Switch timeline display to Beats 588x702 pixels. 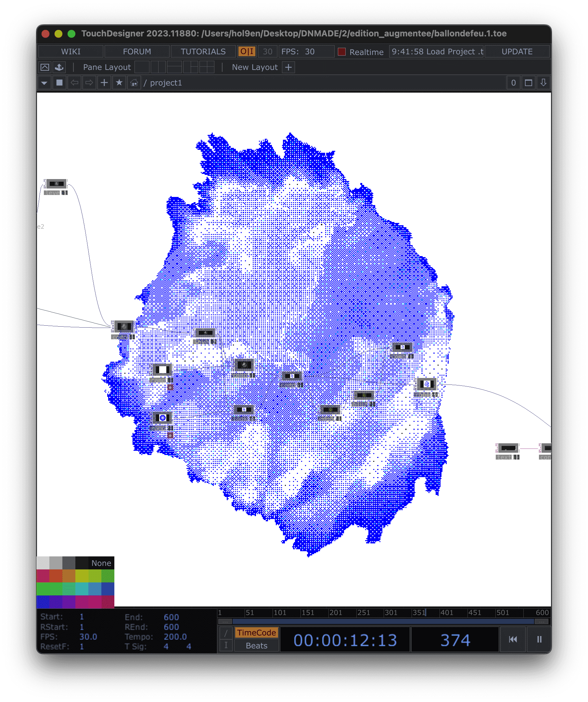pyautogui.click(x=256, y=645)
